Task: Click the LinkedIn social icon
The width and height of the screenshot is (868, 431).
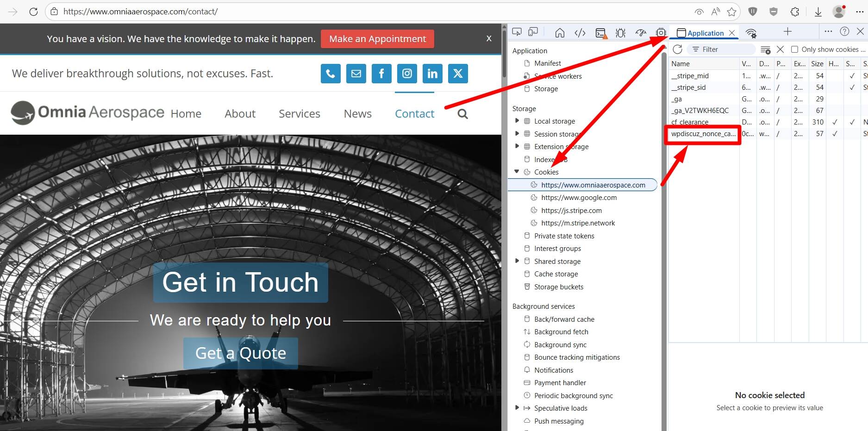Action: point(432,74)
